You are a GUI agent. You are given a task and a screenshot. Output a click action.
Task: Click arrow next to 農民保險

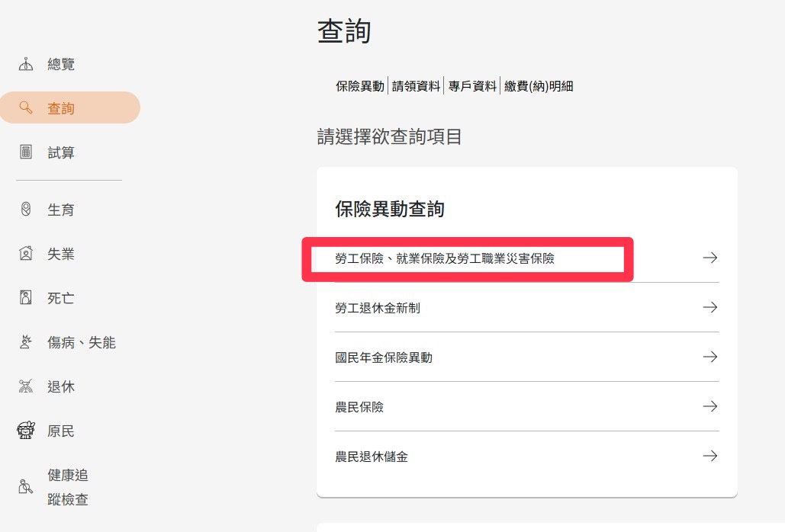(709, 407)
